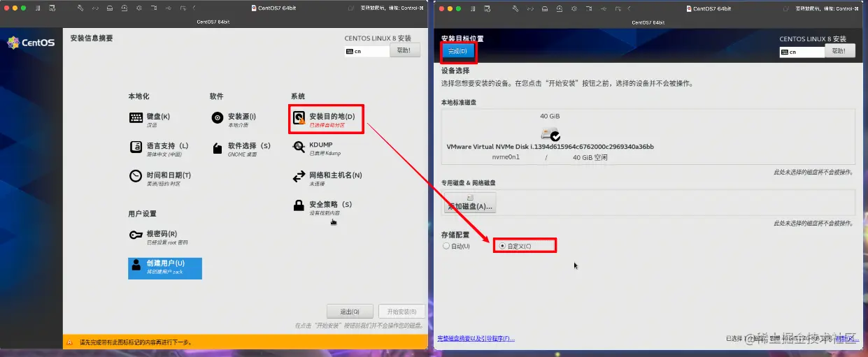
Task: Click camera icon in right VMware toolbar
Action: click(x=589, y=8)
